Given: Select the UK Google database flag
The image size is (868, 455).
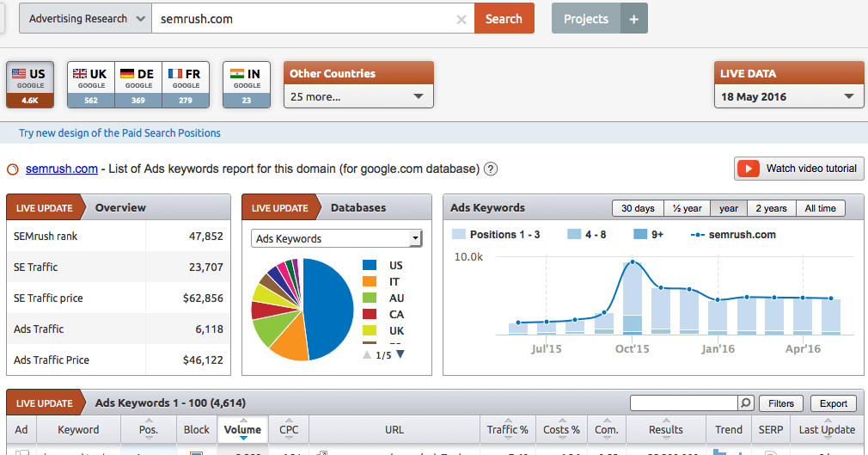Looking at the screenshot, I should coord(91,84).
